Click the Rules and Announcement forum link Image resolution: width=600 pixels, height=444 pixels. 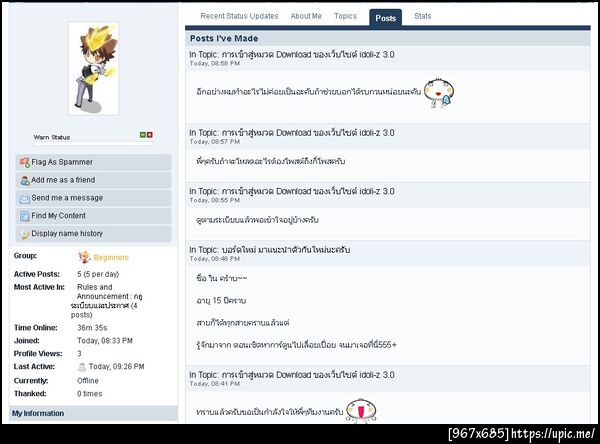tap(107, 301)
